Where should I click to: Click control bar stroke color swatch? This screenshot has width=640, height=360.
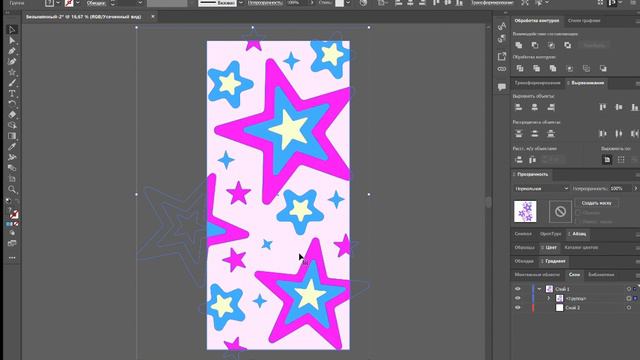[x=69, y=3]
